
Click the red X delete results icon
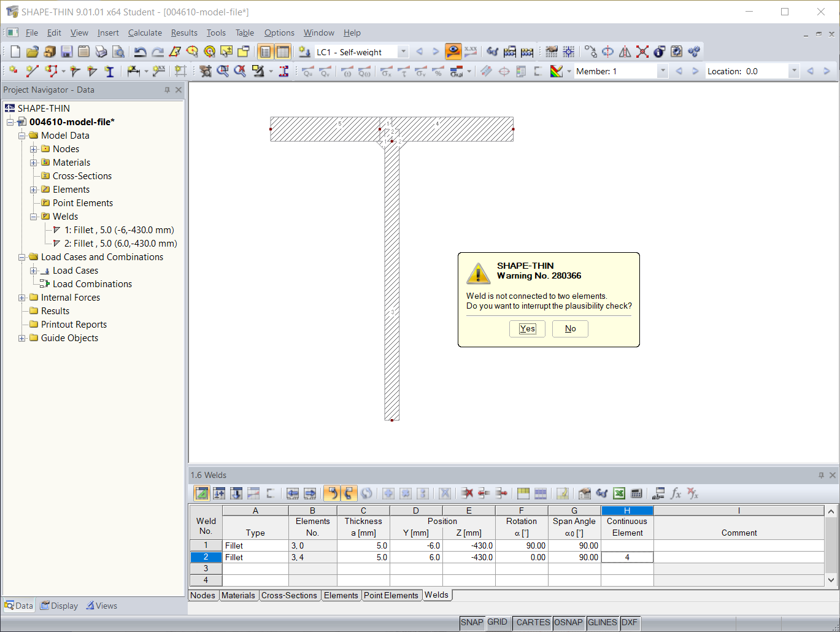click(642, 52)
